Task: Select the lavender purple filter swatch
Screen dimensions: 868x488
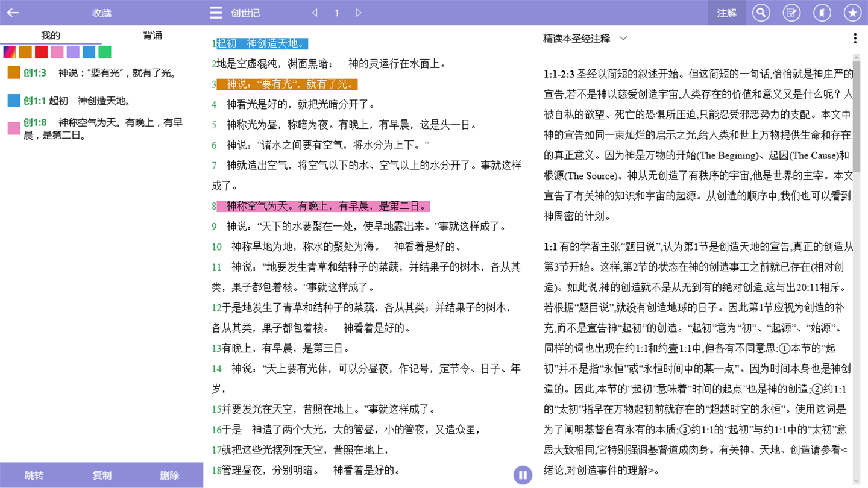Action: tap(73, 52)
